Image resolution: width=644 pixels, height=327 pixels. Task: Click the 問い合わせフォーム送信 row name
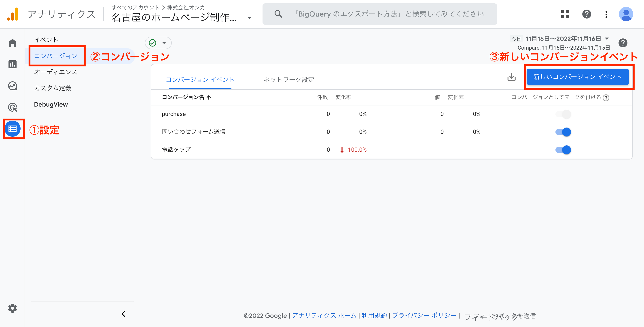tap(193, 132)
